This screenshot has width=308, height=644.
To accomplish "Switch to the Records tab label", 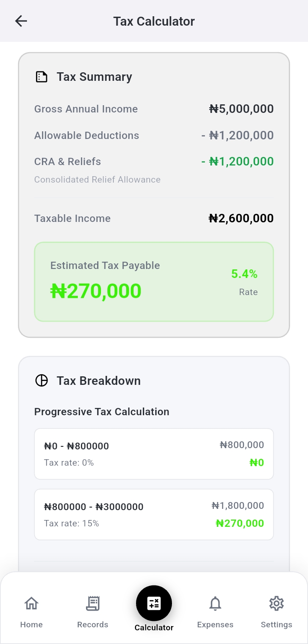I will point(92,624).
